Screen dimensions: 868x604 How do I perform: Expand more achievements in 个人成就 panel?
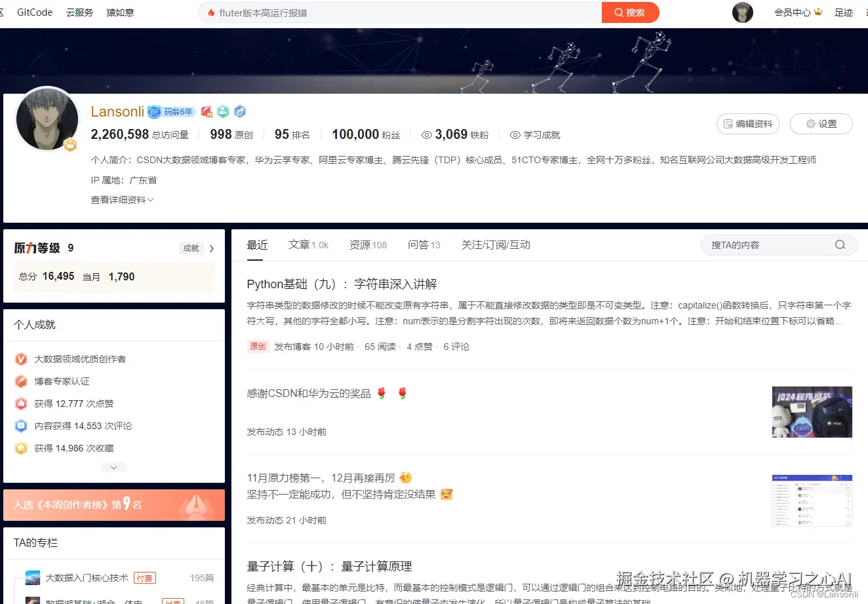pos(114,467)
